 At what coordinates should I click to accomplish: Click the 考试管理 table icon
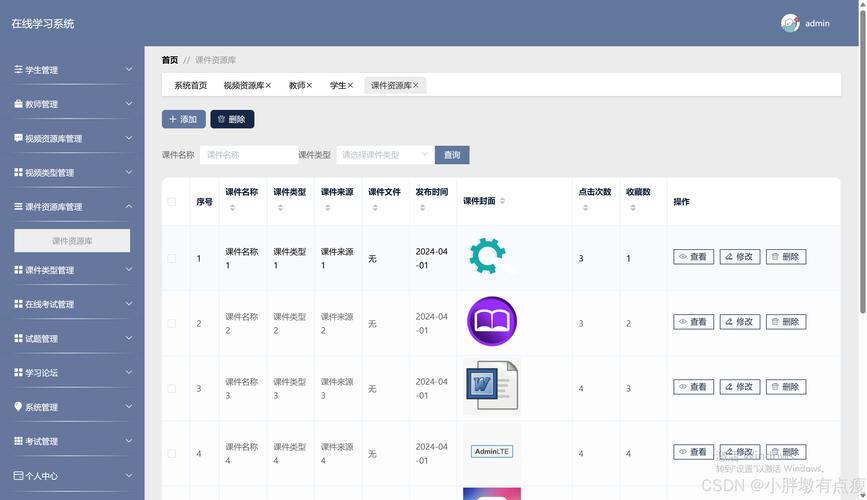pos(18,441)
